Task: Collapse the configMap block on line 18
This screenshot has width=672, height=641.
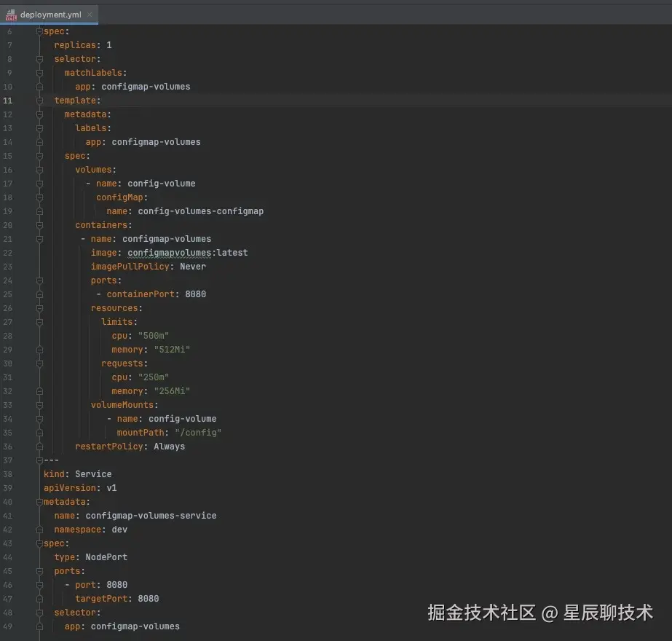Action: point(39,197)
